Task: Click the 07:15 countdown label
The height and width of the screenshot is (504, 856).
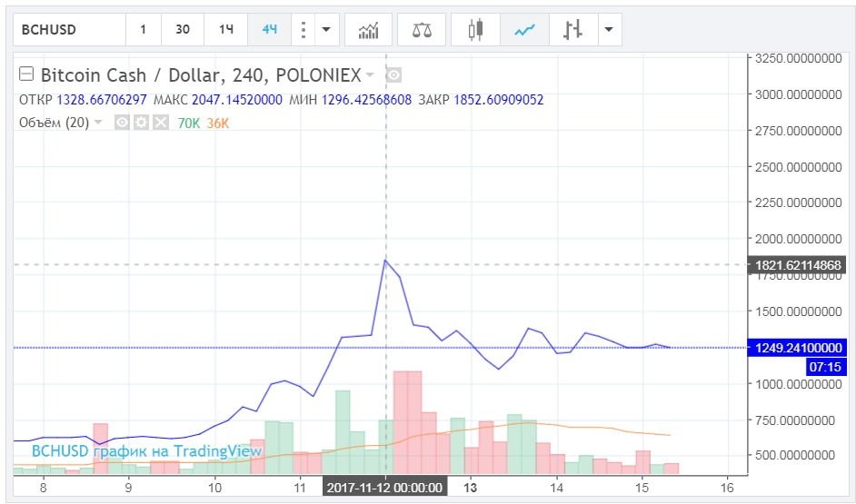Action: pos(826,367)
